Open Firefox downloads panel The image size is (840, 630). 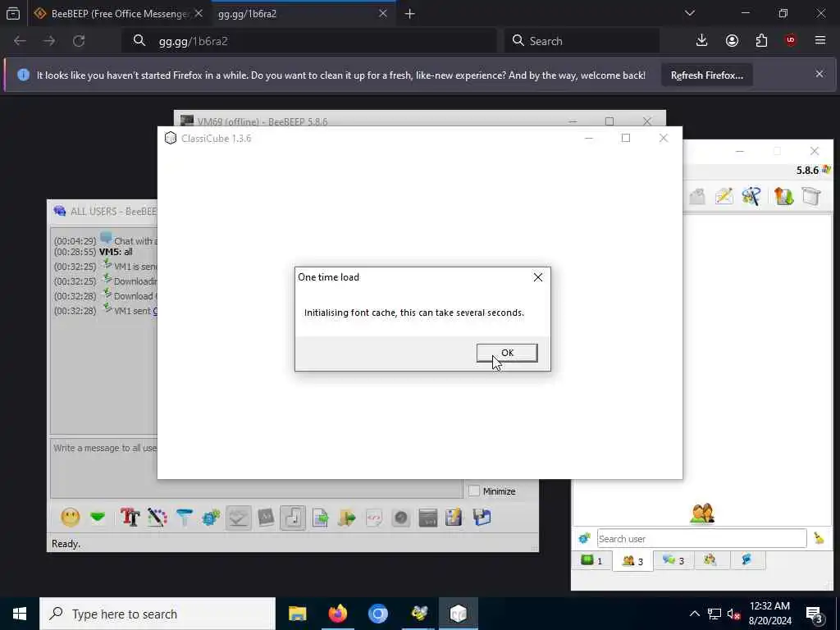(702, 40)
